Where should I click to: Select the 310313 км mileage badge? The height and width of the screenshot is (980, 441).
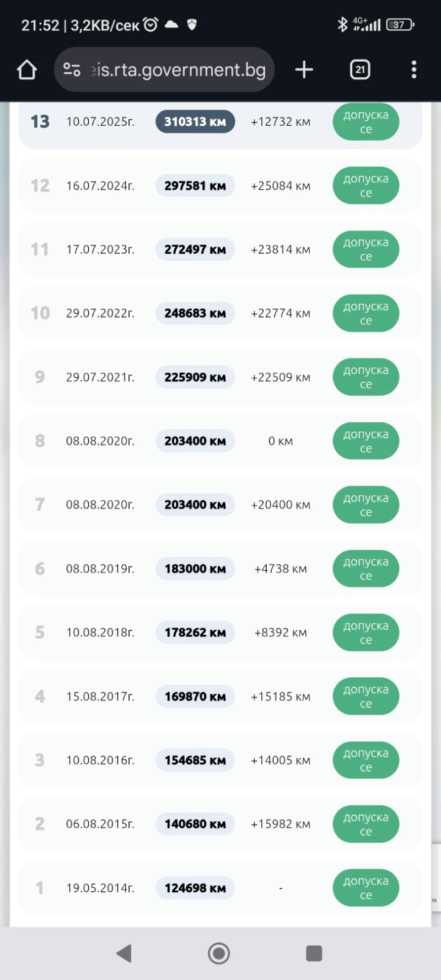coord(195,122)
